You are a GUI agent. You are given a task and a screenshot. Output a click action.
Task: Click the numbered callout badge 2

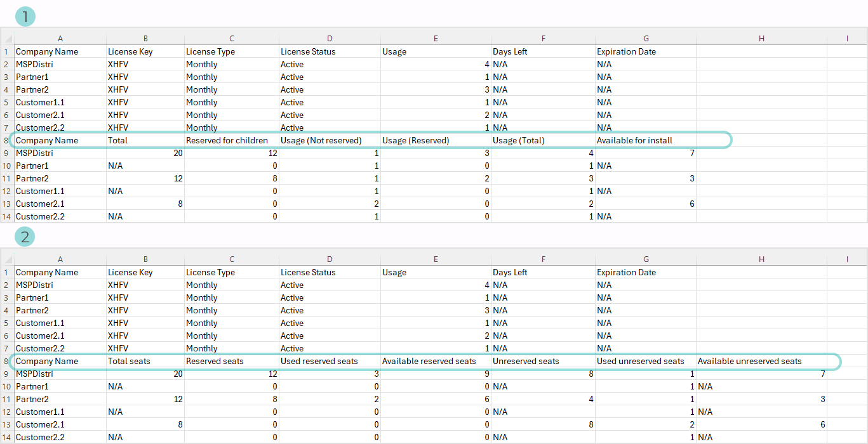tap(24, 237)
